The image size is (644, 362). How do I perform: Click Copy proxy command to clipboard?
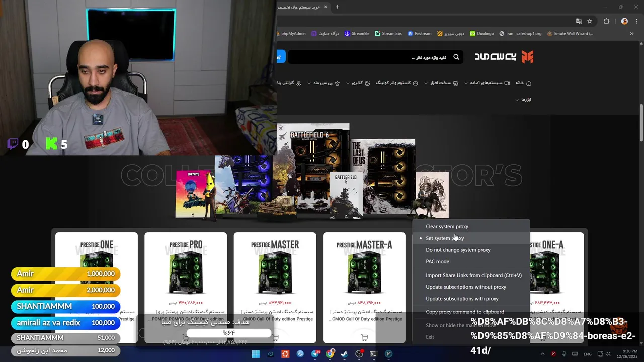pyautogui.click(x=471, y=312)
